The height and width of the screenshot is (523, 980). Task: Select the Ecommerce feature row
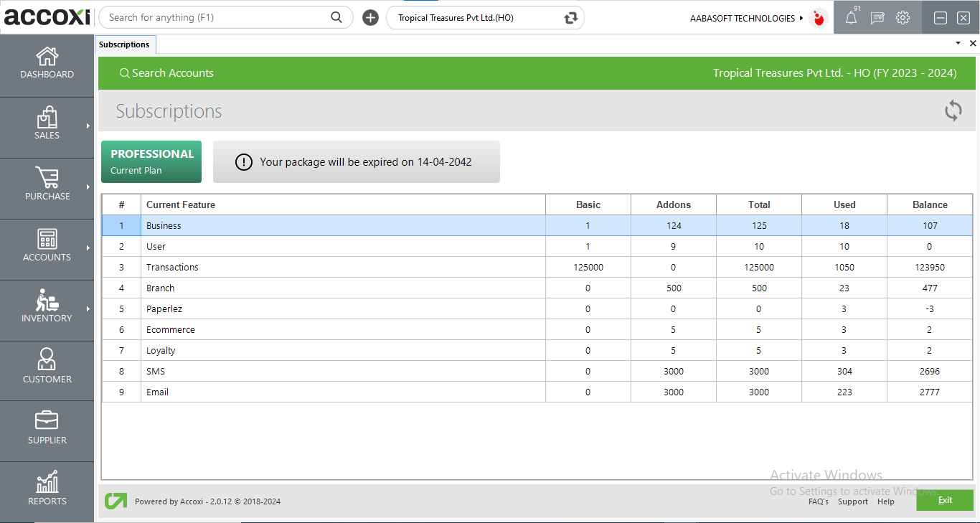(x=537, y=329)
